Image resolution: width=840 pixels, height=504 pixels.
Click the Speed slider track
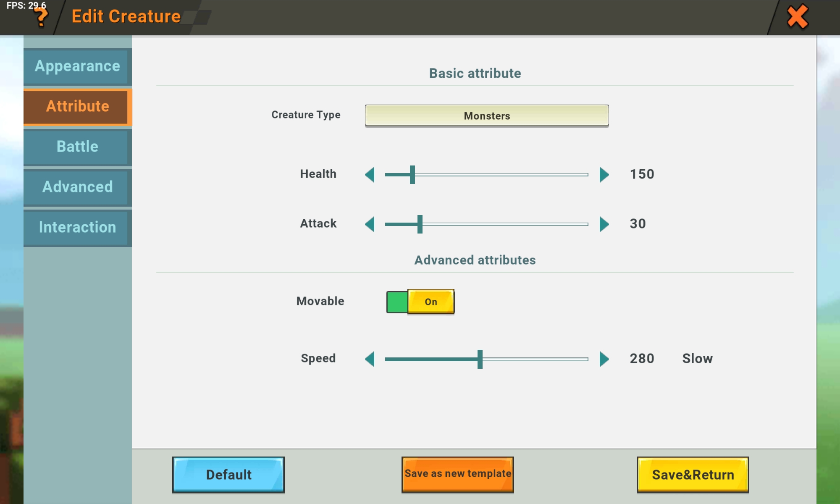(x=533, y=359)
